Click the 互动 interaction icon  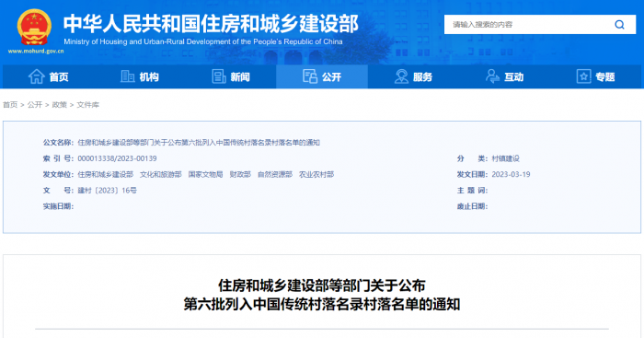tap(492, 76)
